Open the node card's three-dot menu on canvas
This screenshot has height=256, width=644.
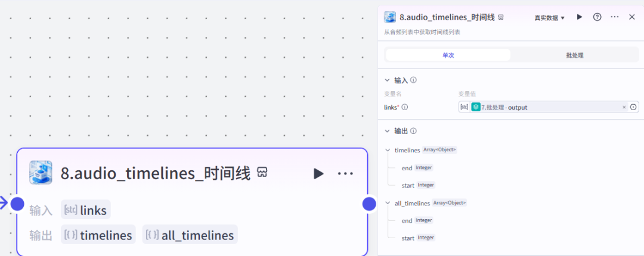(x=345, y=173)
